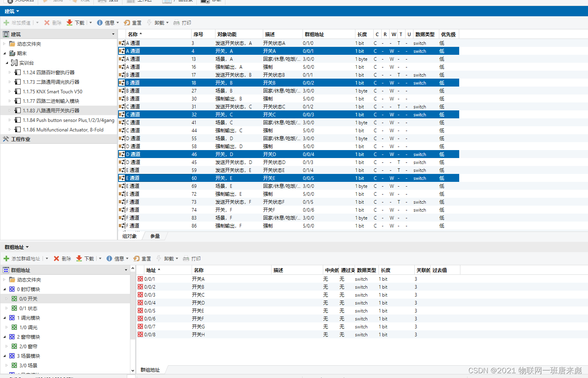Switch to the 组对象 tab
588x378 pixels.
click(129, 235)
